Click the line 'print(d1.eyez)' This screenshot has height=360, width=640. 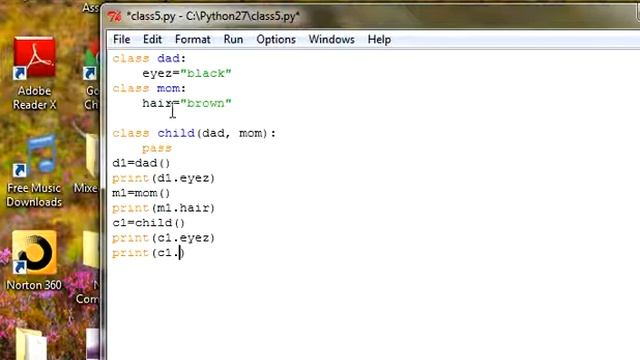(163, 178)
